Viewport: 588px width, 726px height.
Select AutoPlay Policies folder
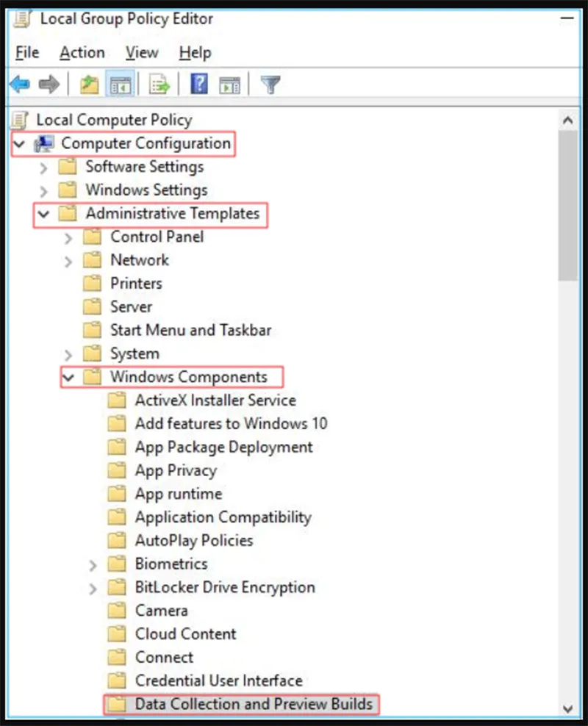pos(194,540)
